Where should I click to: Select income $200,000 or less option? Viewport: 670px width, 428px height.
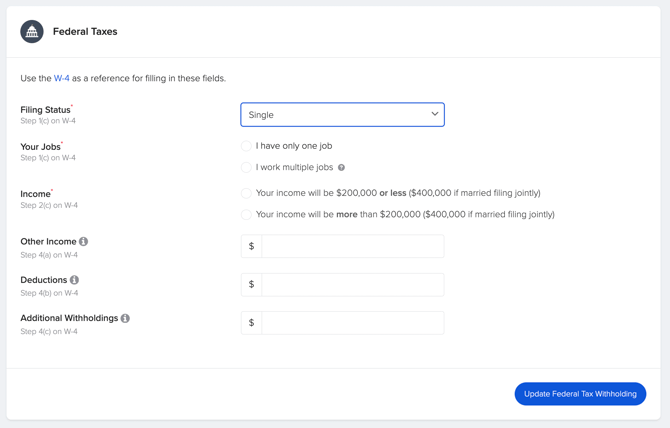246,193
